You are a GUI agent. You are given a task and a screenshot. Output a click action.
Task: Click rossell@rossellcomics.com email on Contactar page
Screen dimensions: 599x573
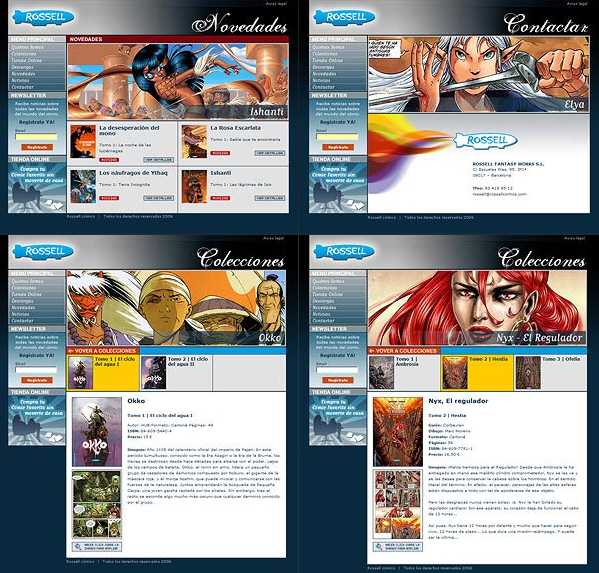click(500, 194)
